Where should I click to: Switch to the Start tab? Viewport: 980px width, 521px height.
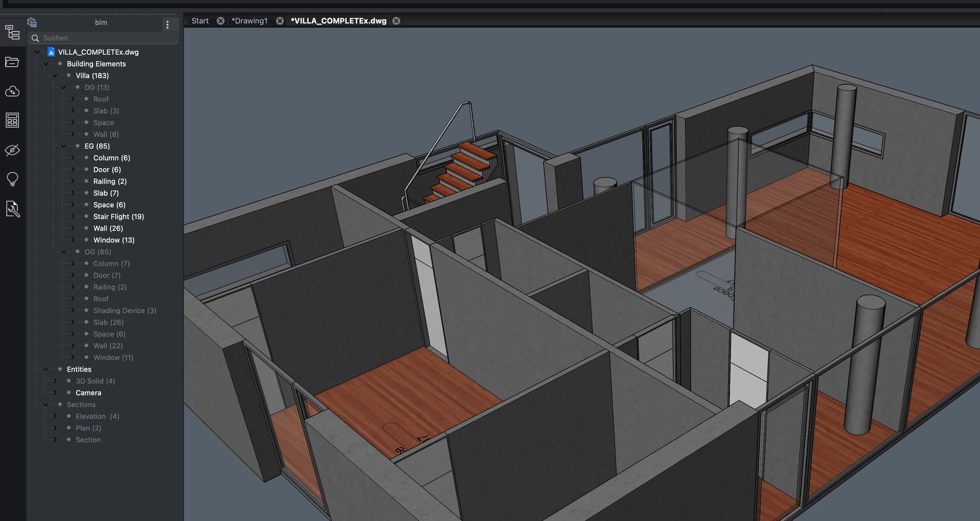click(x=200, y=21)
